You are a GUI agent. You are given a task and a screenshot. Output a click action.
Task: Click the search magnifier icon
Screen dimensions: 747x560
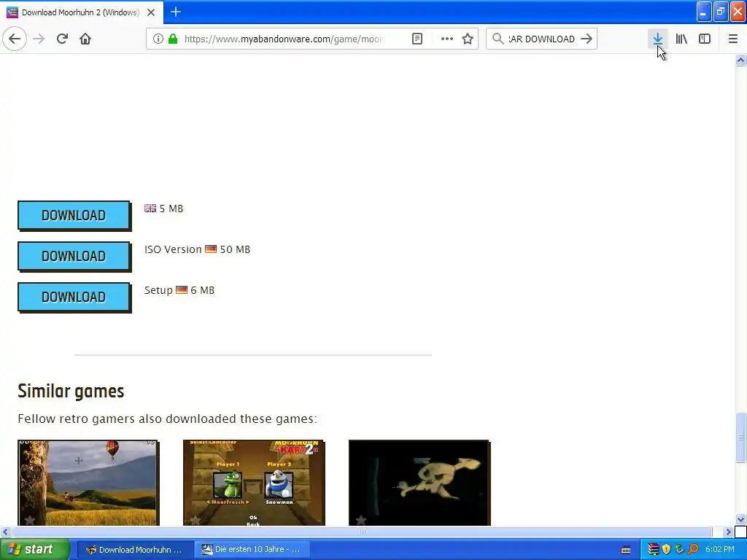(498, 39)
